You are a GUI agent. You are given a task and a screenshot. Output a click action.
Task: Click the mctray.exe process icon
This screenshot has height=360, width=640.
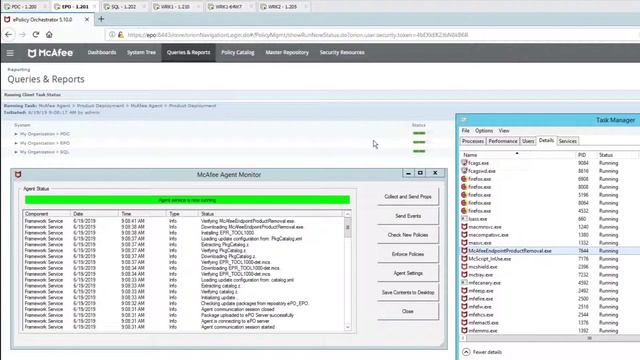[x=464, y=275]
